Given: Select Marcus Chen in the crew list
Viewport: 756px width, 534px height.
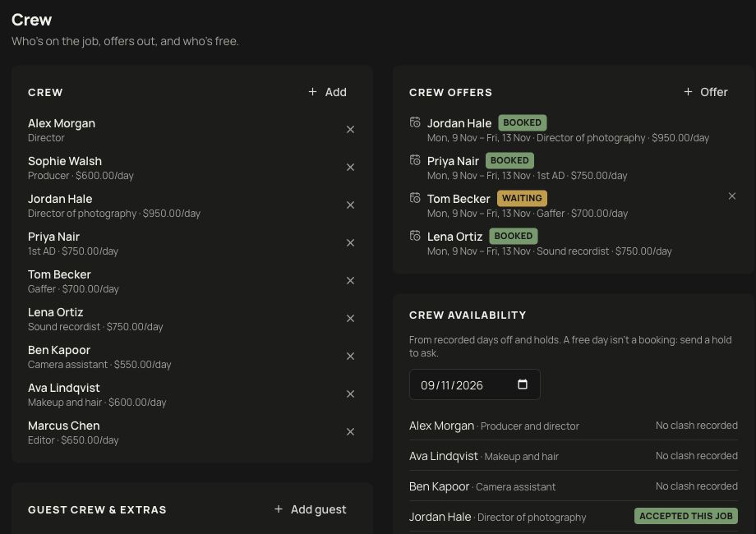Looking at the screenshot, I should 64,426.
